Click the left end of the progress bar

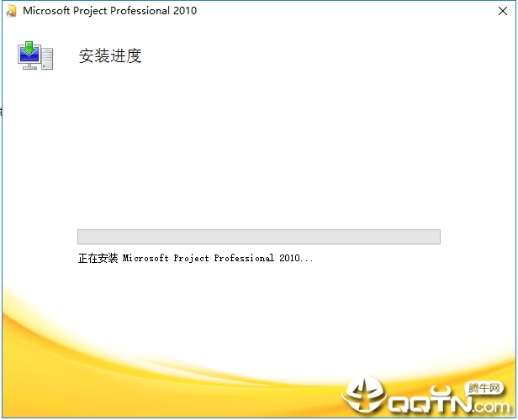(x=82, y=237)
